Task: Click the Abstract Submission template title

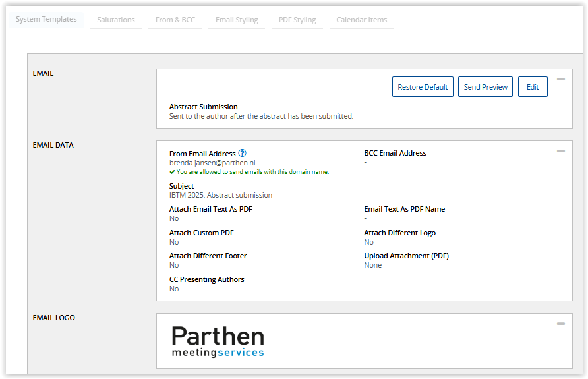Action: click(203, 107)
